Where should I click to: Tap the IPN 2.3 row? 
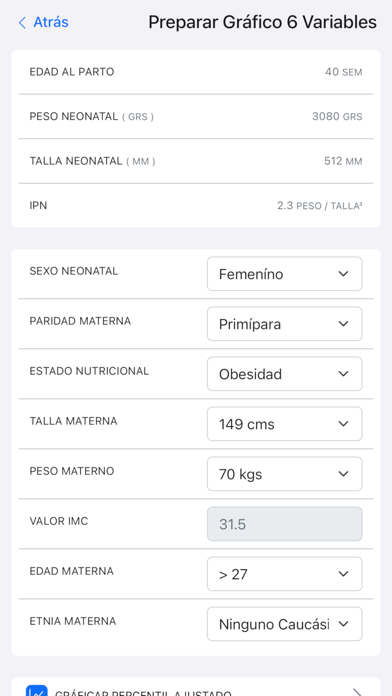(196, 206)
